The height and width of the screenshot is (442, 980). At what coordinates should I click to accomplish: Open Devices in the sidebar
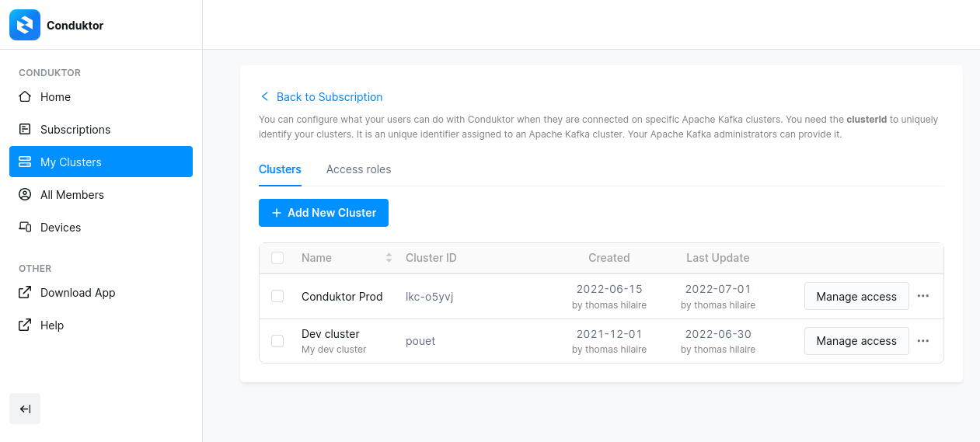[x=101, y=228]
